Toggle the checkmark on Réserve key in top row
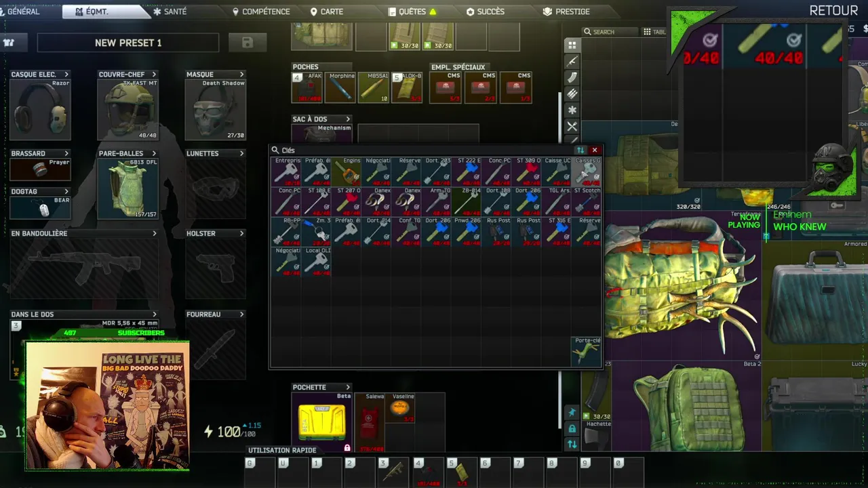 point(417,178)
